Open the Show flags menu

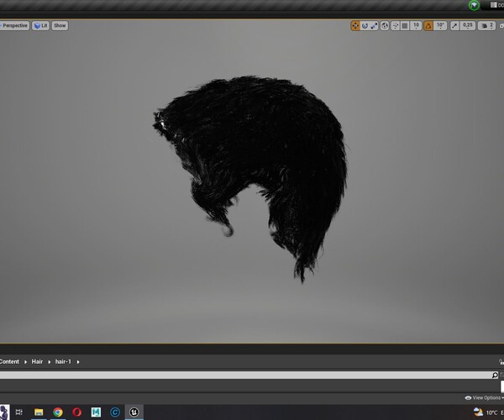pos(60,26)
